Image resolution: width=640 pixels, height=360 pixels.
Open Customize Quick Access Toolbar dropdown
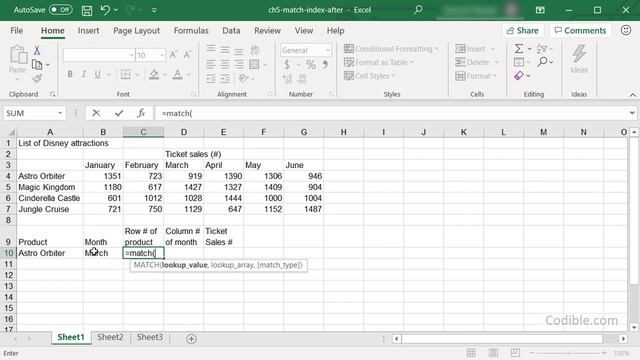click(154, 10)
